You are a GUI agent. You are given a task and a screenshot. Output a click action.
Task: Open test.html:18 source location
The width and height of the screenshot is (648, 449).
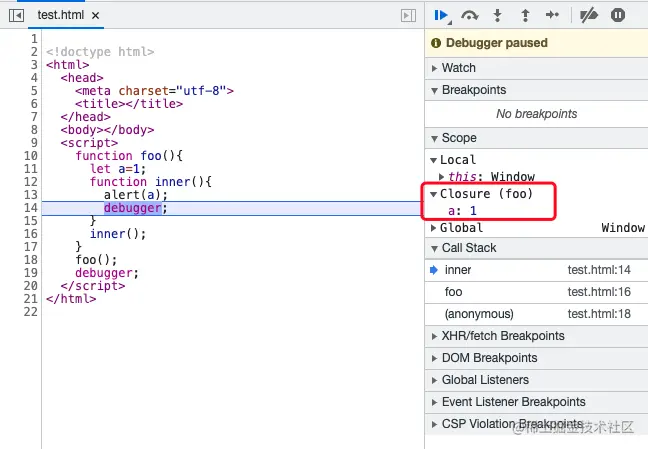coord(599,314)
